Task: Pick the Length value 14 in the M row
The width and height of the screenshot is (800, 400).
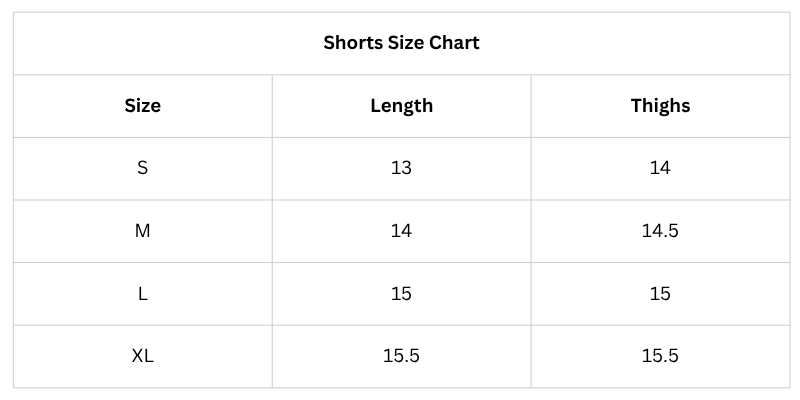Action: click(x=401, y=231)
